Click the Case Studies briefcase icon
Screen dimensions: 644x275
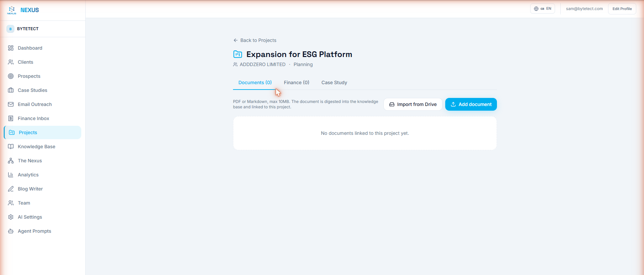click(11, 90)
